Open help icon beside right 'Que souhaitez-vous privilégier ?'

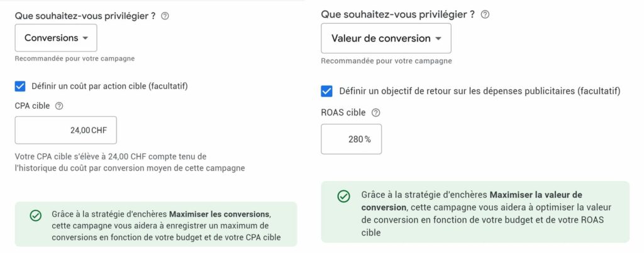pyautogui.click(x=485, y=15)
